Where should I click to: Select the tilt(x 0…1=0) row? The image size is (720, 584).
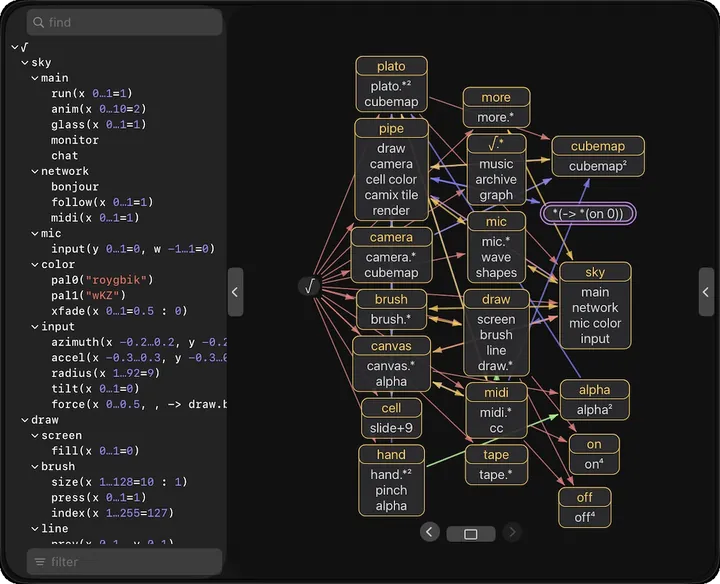pyautogui.click(x=95, y=388)
